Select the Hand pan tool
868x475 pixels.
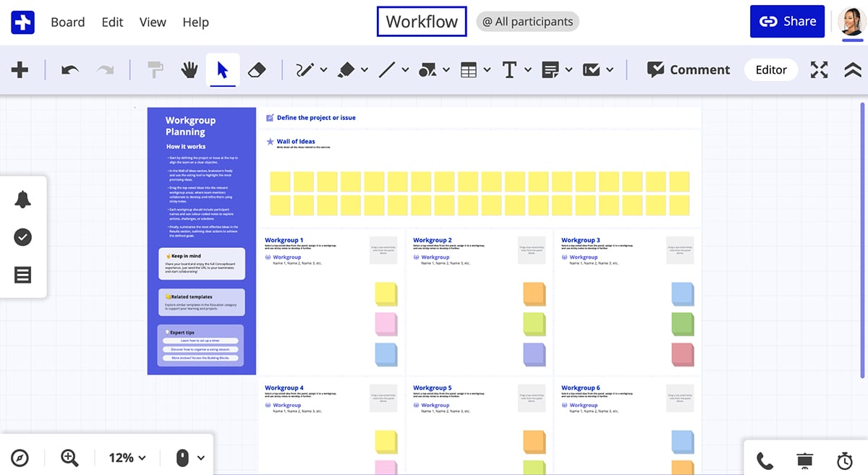pyautogui.click(x=189, y=69)
